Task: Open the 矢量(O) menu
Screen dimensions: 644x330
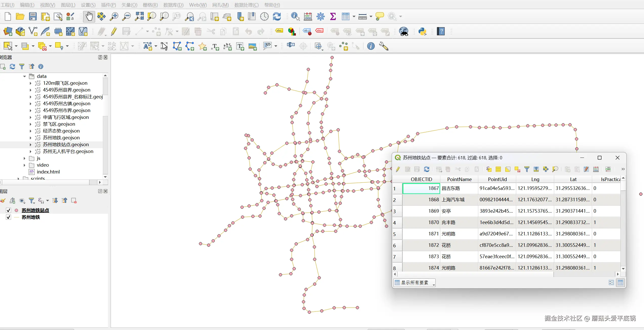Action: (129, 5)
